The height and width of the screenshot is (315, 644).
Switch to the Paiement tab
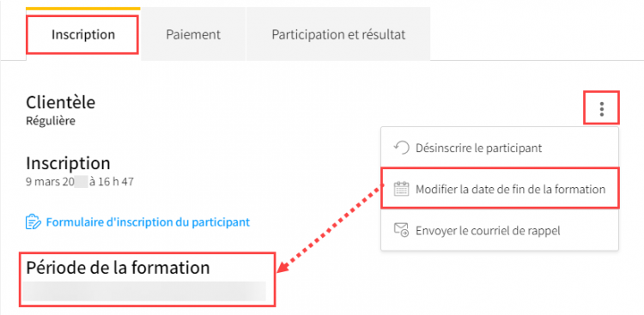pyautogui.click(x=193, y=34)
